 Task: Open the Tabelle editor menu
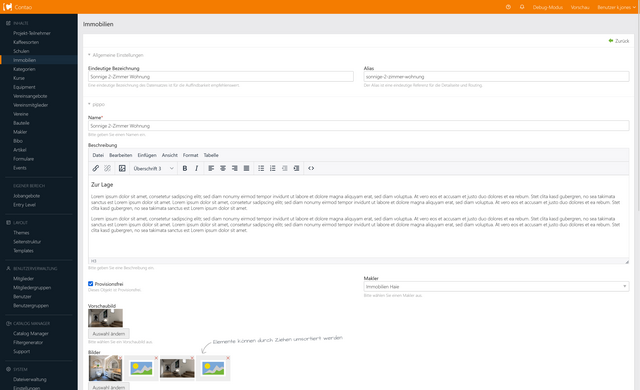pos(211,155)
